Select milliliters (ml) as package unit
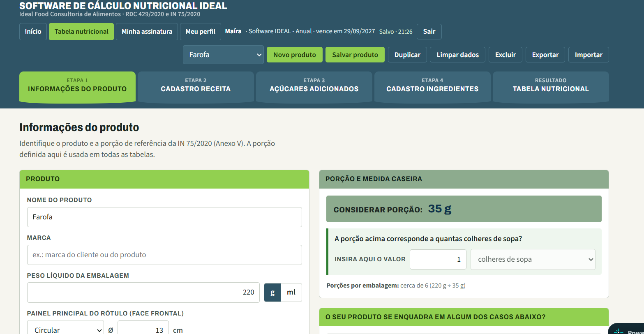Viewport: 644px width, 334px height. point(291,293)
